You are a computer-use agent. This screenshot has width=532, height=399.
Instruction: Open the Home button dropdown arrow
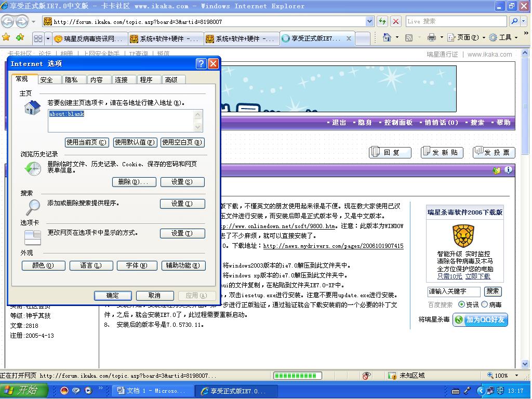tap(397, 37)
